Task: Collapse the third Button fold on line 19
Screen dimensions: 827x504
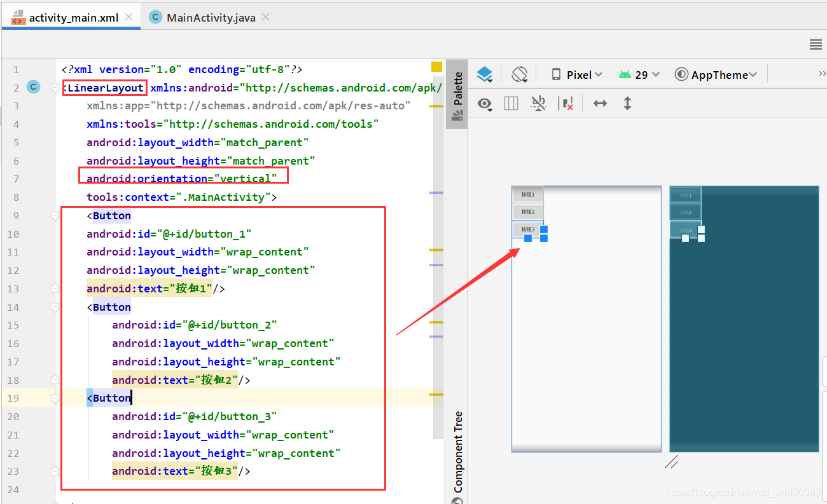Action: (55, 398)
